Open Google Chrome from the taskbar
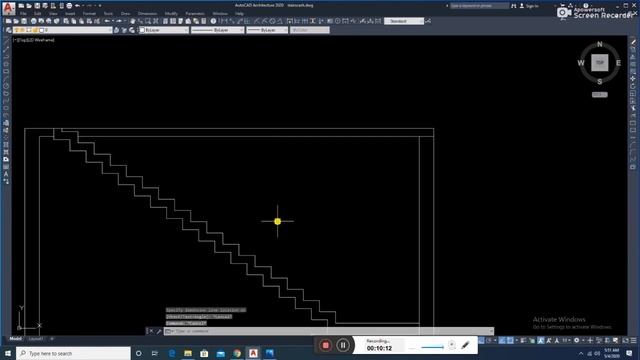This screenshot has width=640, height=360. [237, 353]
